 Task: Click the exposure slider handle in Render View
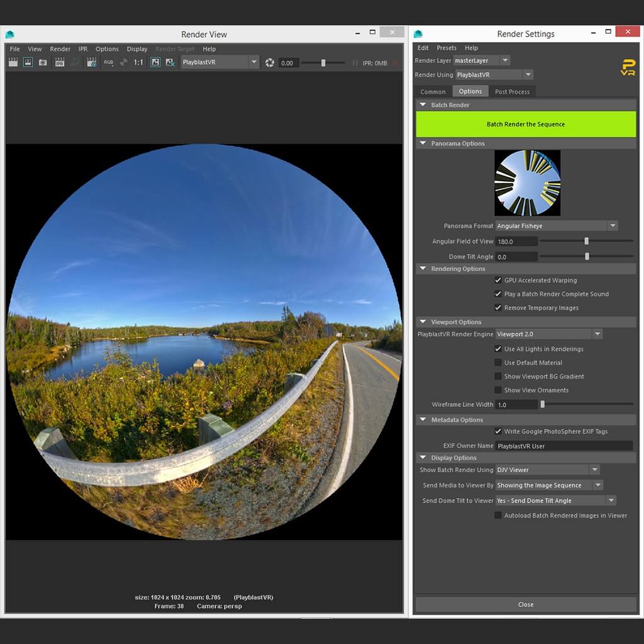(323, 63)
